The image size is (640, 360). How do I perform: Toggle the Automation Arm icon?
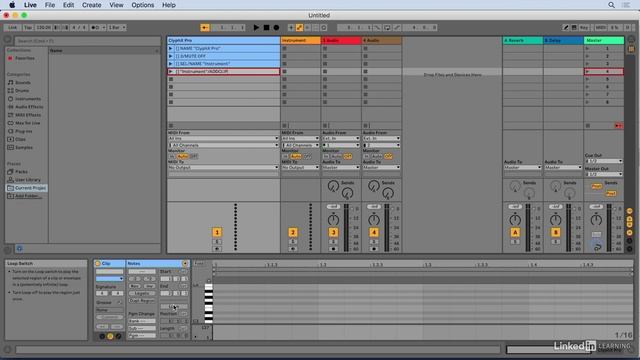299,27
